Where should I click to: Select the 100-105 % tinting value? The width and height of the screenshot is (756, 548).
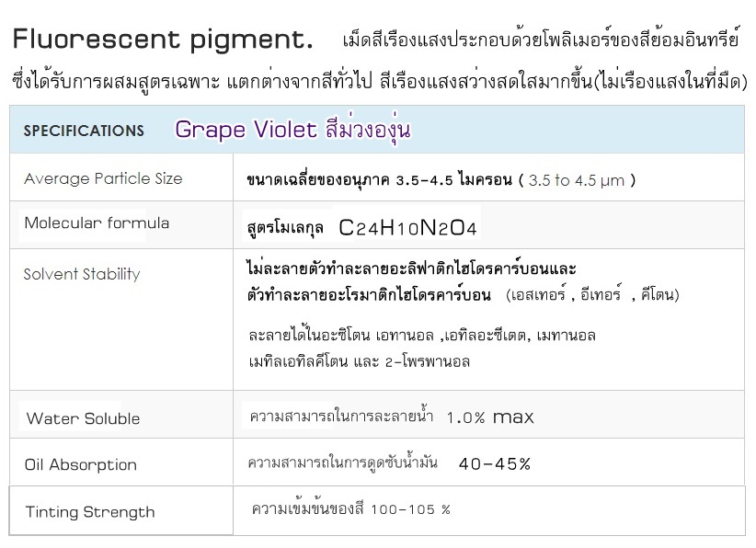click(x=411, y=509)
